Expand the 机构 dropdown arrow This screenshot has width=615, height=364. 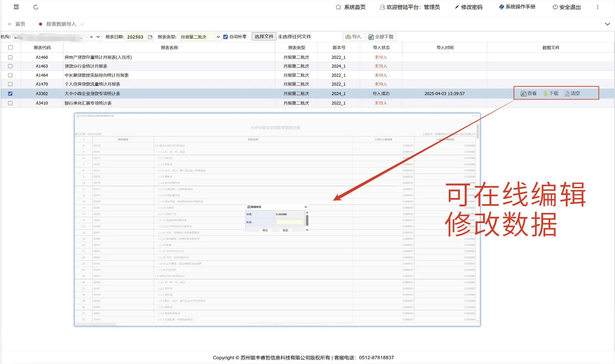98,37
